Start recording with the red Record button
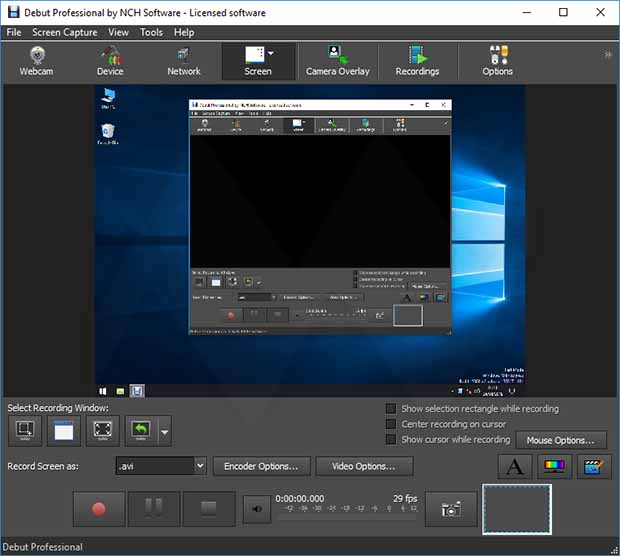This screenshot has width=620, height=556. click(x=99, y=509)
